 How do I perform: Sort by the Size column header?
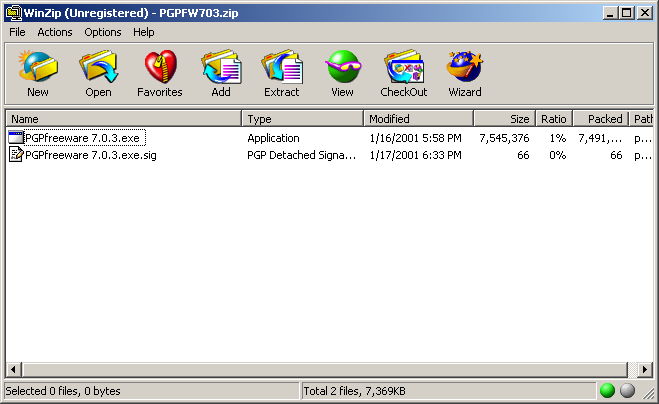505,119
